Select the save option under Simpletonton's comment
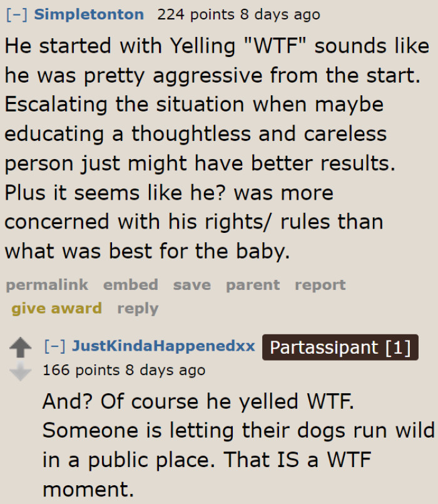The height and width of the screenshot is (504, 438). 191,285
